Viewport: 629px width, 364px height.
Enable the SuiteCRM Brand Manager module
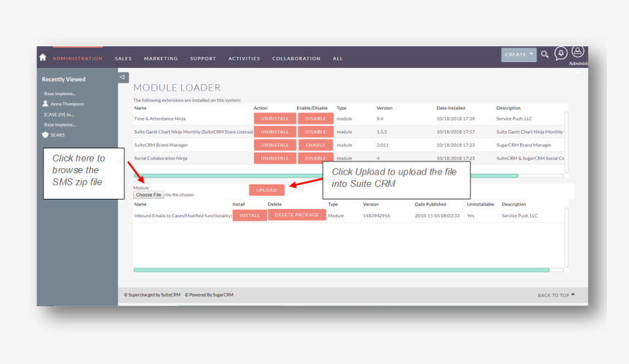315,145
